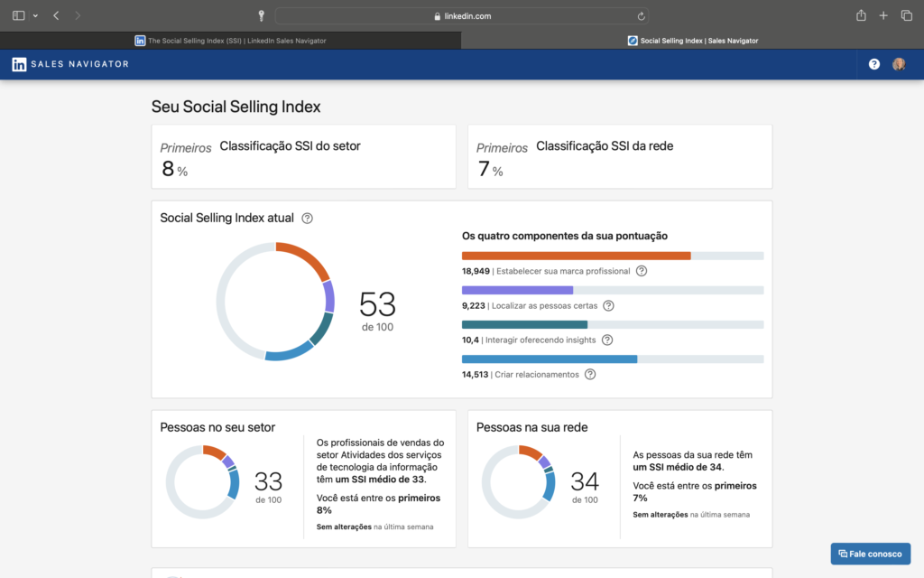Go back with the back arrow

pos(56,16)
